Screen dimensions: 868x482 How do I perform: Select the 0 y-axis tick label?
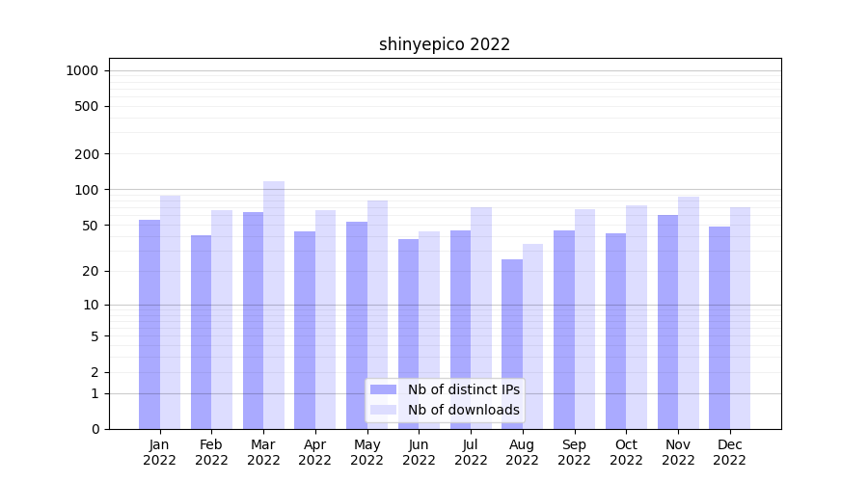tap(95, 429)
